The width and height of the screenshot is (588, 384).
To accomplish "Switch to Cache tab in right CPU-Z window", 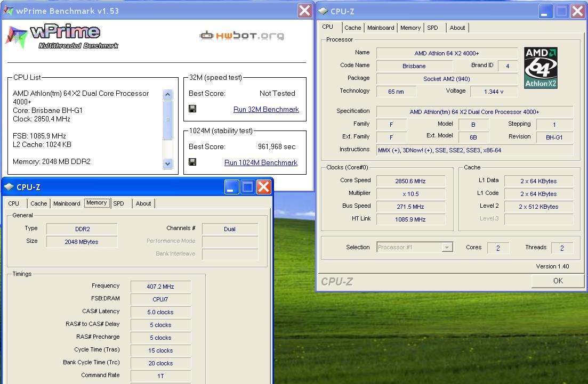I will click(352, 28).
